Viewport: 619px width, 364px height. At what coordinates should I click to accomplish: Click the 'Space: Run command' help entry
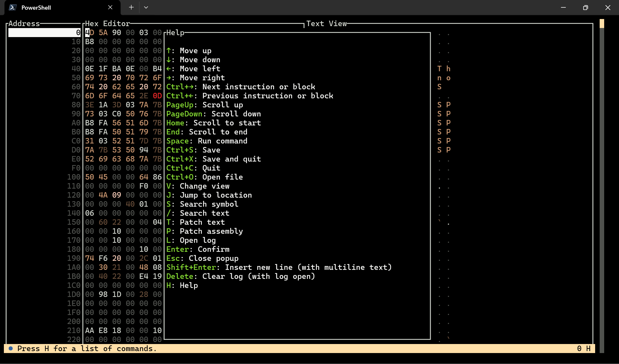[x=207, y=141]
